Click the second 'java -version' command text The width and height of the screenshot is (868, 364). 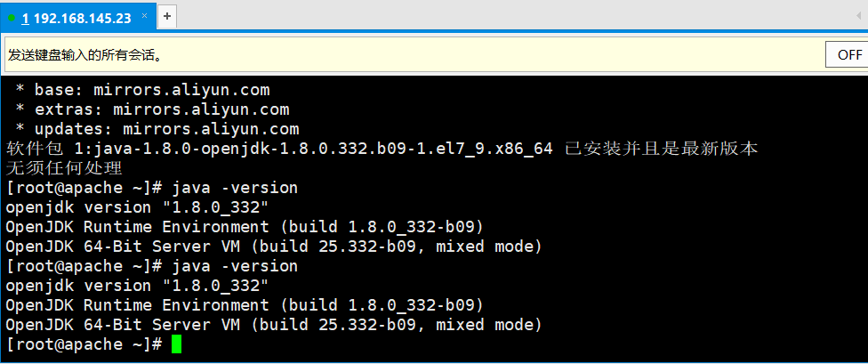click(235, 266)
